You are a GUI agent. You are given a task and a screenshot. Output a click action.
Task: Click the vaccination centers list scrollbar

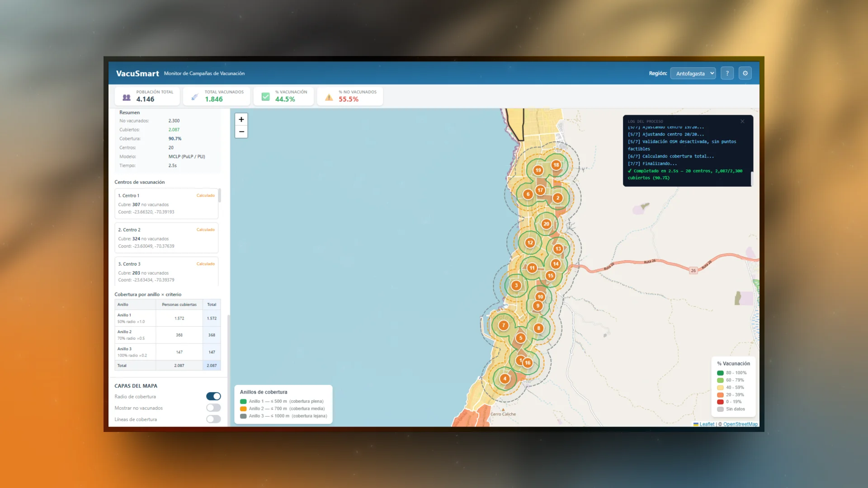pos(220,195)
